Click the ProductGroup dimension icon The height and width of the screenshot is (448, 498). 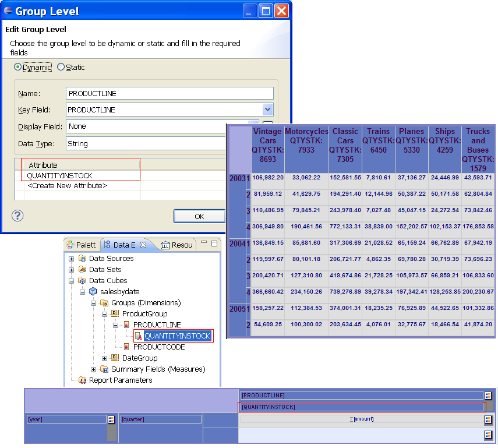click(x=115, y=313)
